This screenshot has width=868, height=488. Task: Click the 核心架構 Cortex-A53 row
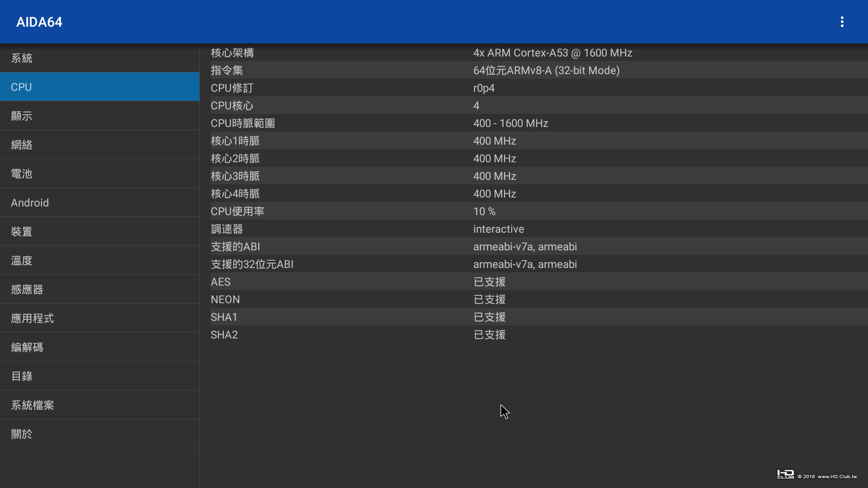point(533,53)
